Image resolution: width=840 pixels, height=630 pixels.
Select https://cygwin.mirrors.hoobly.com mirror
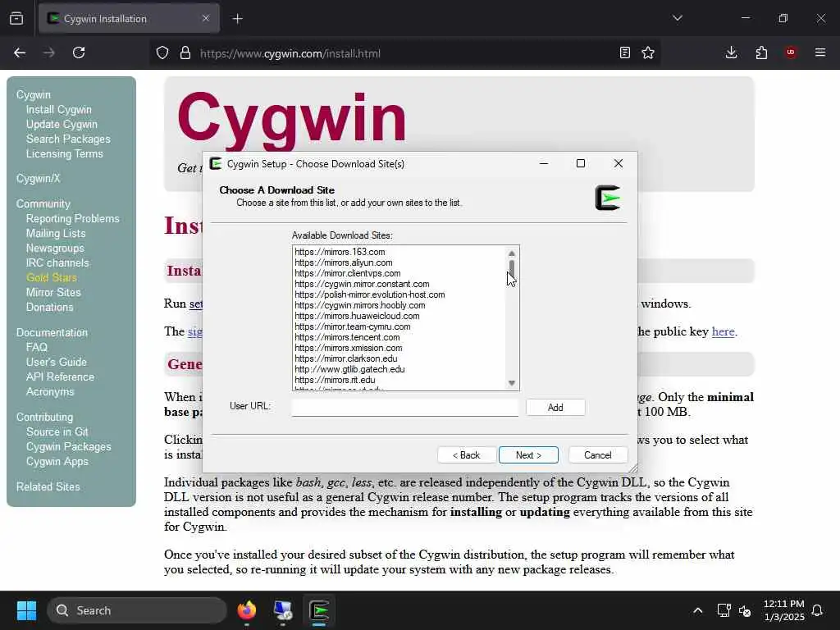359,305
